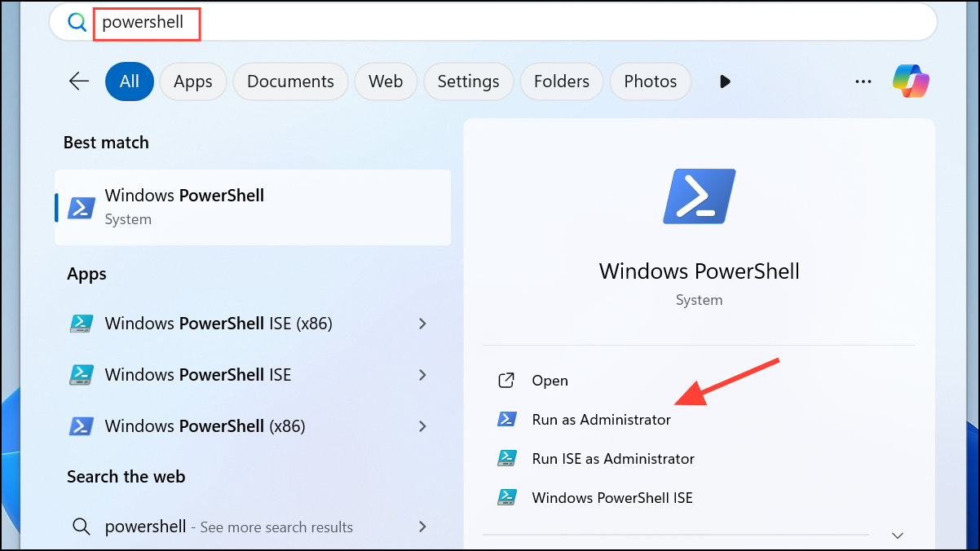Screen dimensions: 980x551
Task: Choose the Settings filter tab
Action: coord(468,82)
